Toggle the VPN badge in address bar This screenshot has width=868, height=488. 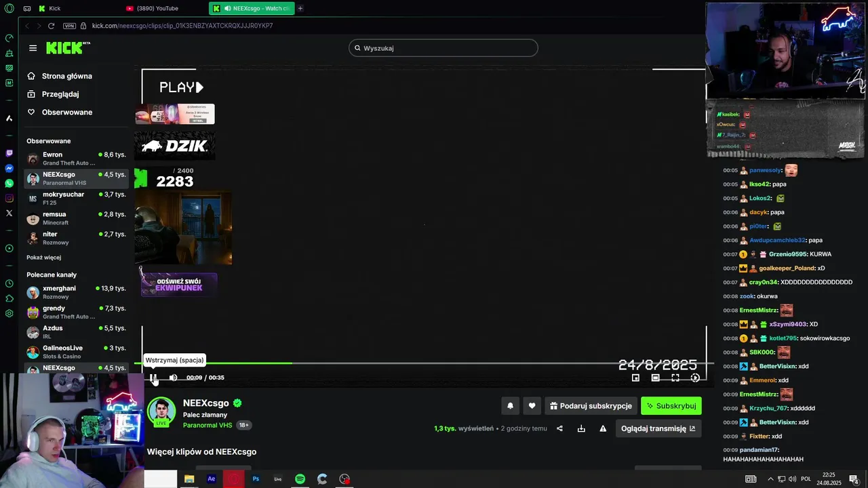[x=69, y=26]
